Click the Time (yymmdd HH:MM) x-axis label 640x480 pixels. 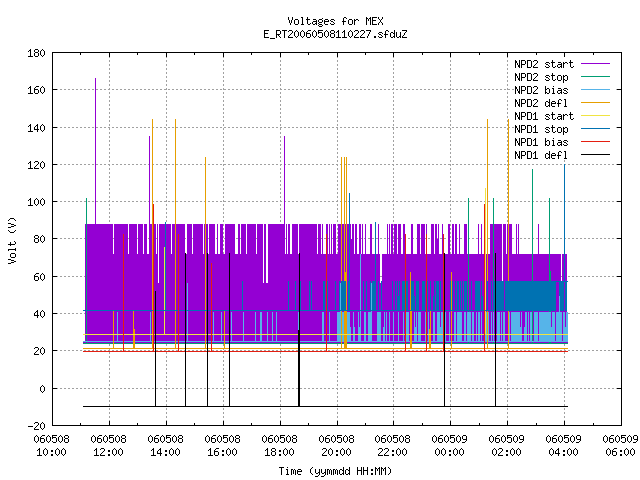click(336, 471)
